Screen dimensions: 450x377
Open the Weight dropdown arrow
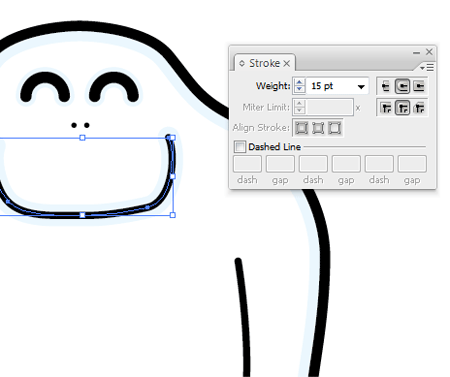(x=361, y=87)
